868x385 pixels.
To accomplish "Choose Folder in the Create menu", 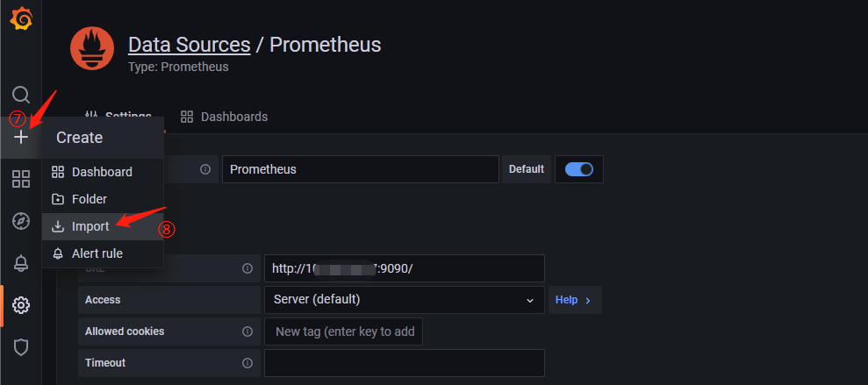I will click(90, 199).
